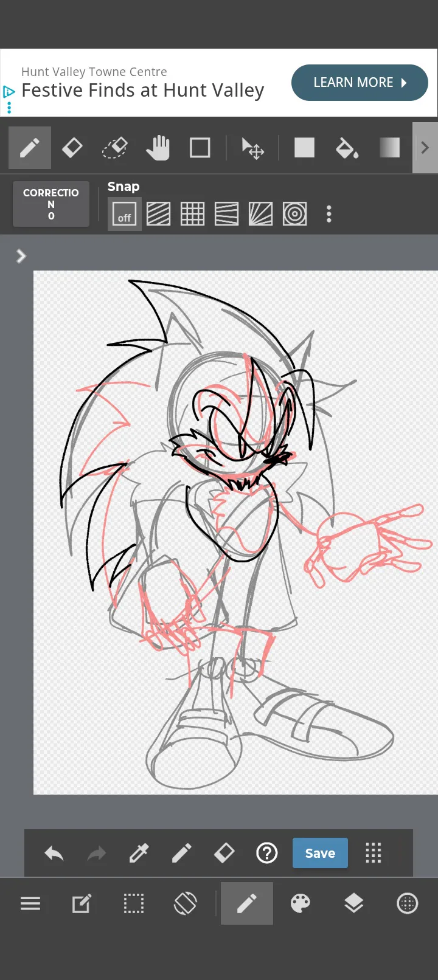Image resolution: width=438 pixels, height=980 pixels.
Task: Click LEARN MORE on the ad
Action: click(360, 83)
